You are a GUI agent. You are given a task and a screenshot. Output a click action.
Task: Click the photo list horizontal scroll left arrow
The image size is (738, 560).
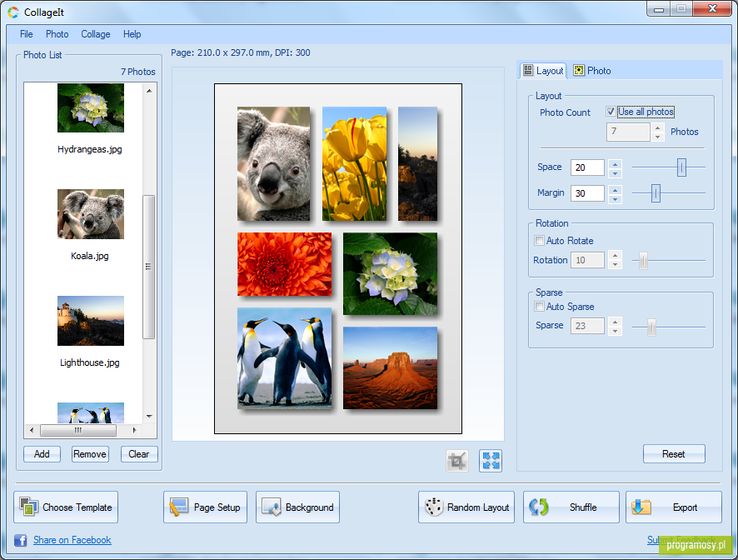pos(32,430)
